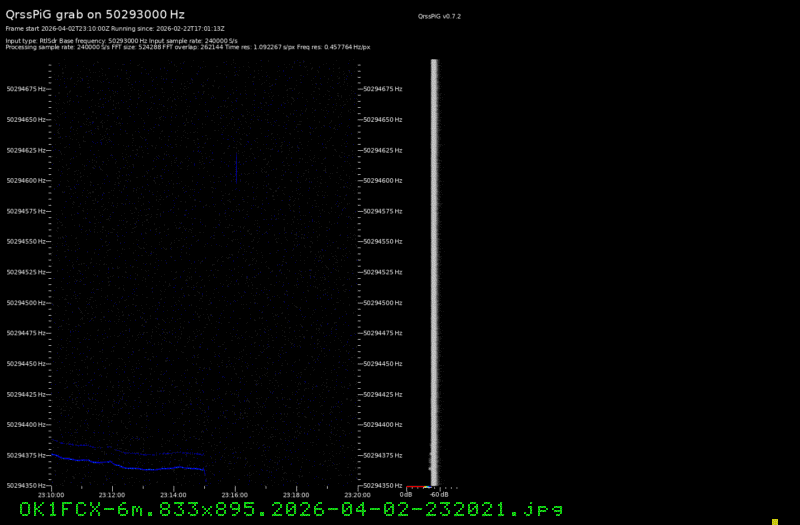
Task: Select the 23:20:00 time axis marker
Action: click(x=356, y=494)
